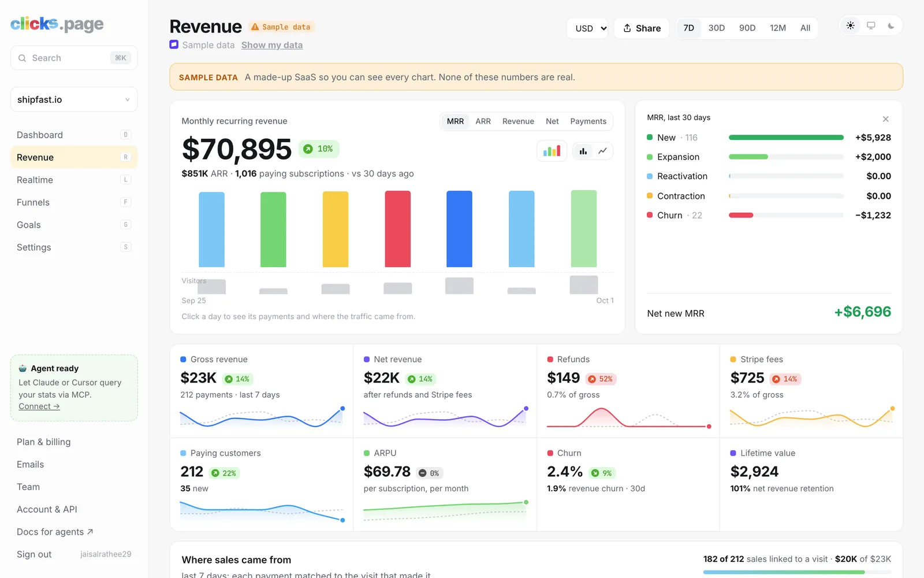The width and height of the screenshot is (924, 578).
Task: Open Docs for agents link
Action: [55, 532]
